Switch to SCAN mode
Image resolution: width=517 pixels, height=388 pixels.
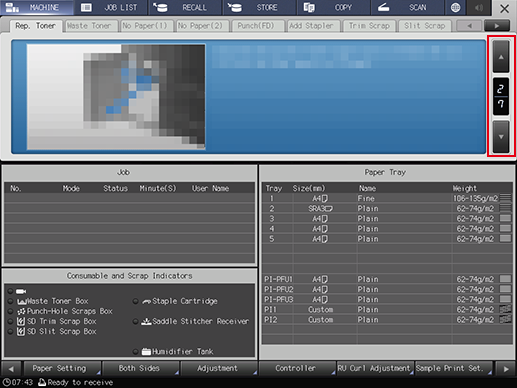407,7
